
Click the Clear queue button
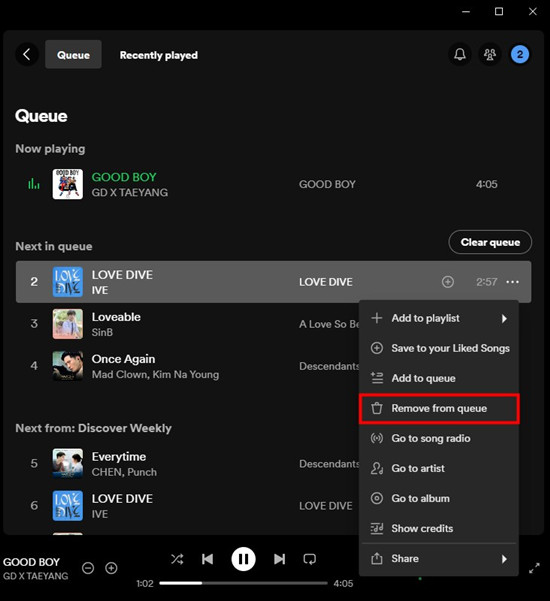tap(490, 242)
